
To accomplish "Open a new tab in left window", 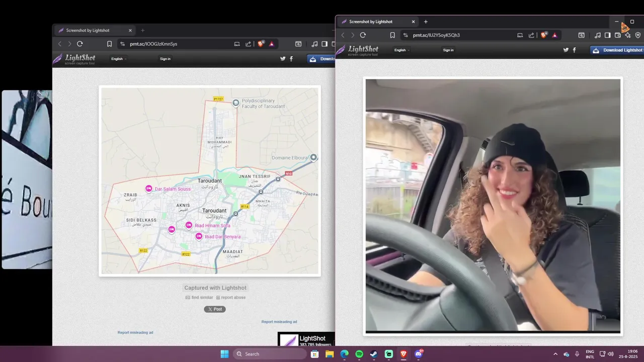I will [x=142, y=30].
